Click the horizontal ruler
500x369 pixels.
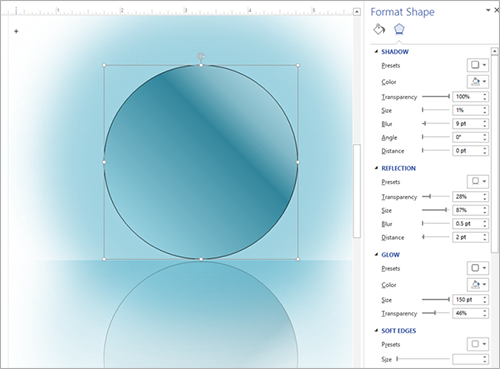point(177,11)
